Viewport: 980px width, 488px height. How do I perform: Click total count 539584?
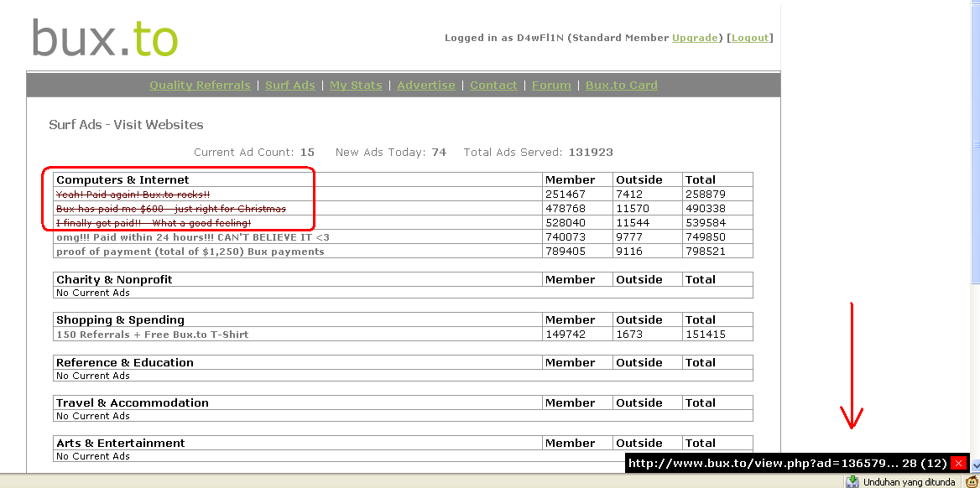point(706,223)
